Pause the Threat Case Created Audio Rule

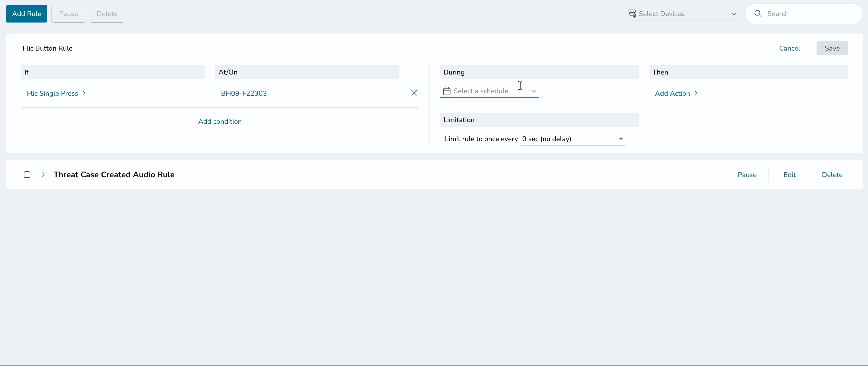click(x=747, y=174)
